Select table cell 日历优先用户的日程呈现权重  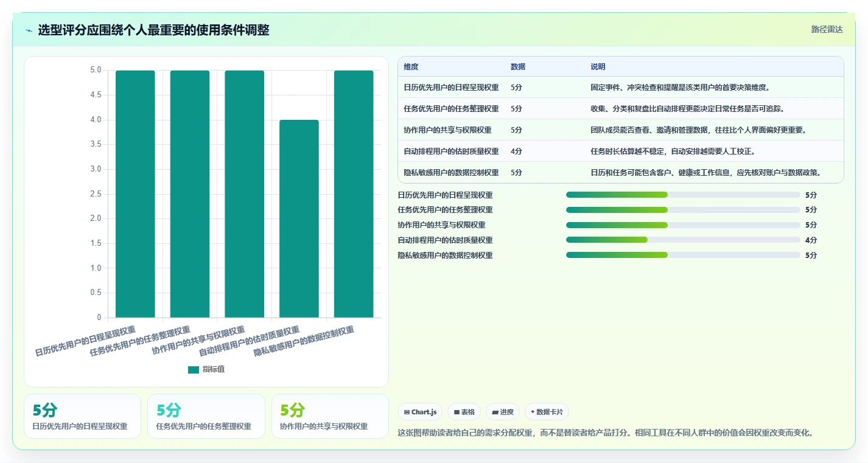pos(451,88)
